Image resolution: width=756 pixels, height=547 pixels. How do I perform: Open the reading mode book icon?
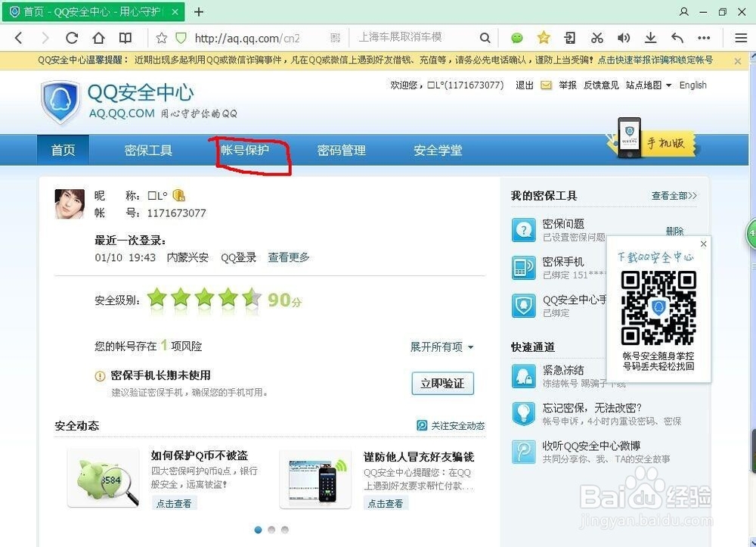tap(125, 38)
